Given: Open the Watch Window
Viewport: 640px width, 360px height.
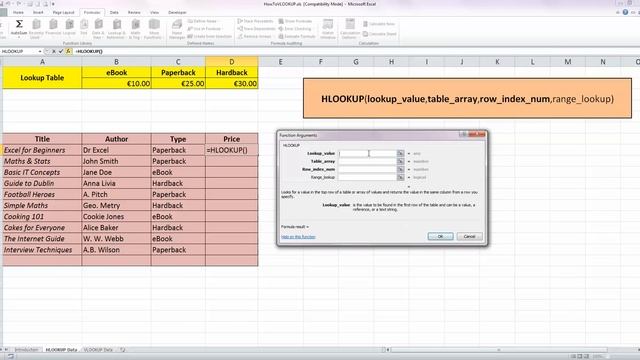Looking at the screenshot, I should pos(328,29).
